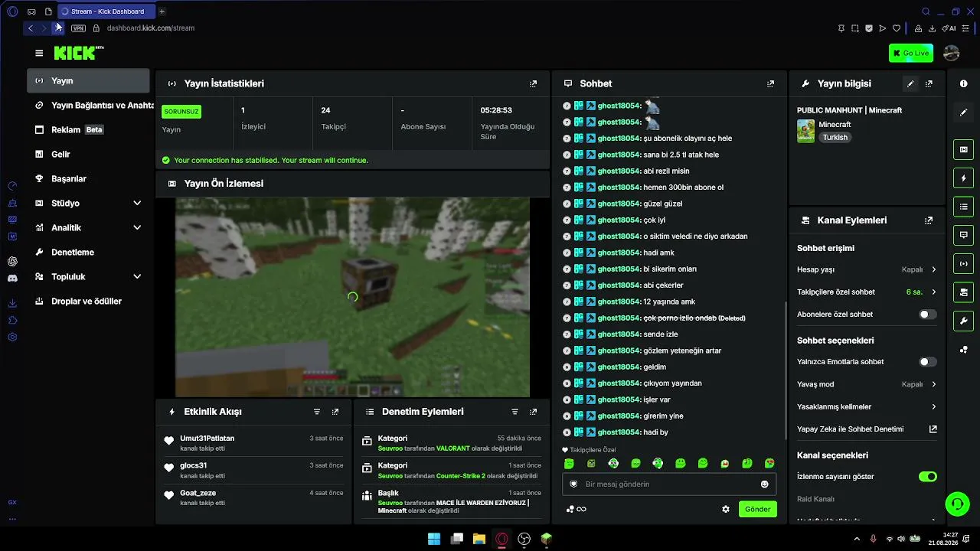Open emoji picker in message box
The image size is (980, 551).
coord(764,484)
